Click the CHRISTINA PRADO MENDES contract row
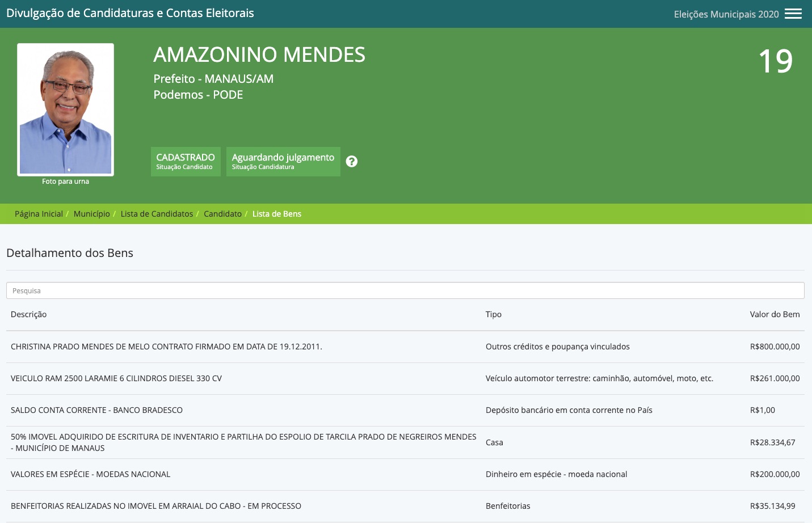This screenshot has width=812, height=523. tap(166, 347)
